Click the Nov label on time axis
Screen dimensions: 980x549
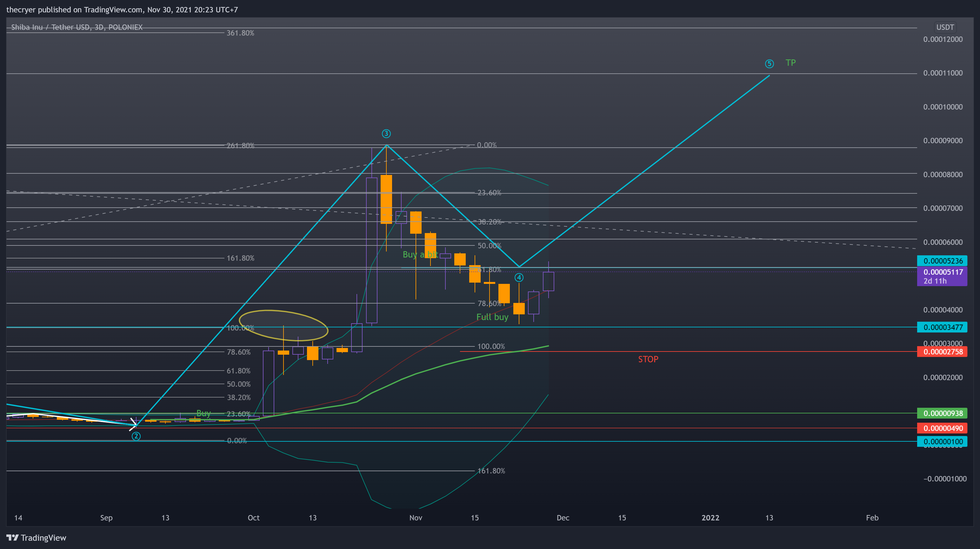pos(416,518)
